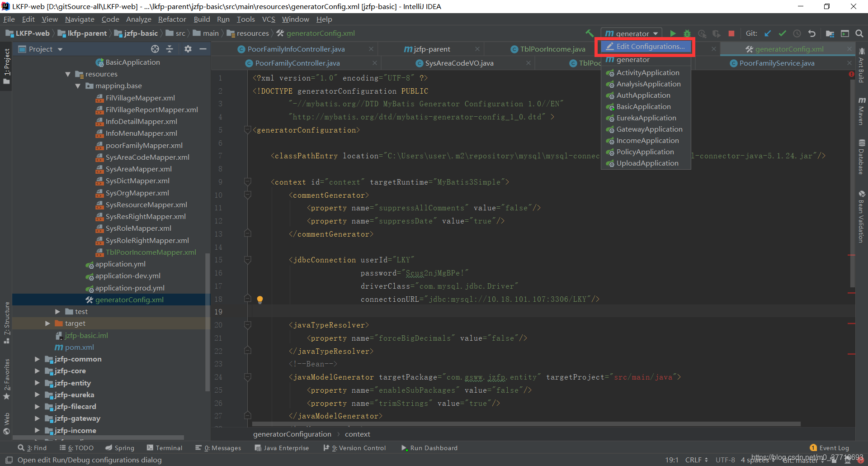Open the Refactor menu

pos(172,19)
